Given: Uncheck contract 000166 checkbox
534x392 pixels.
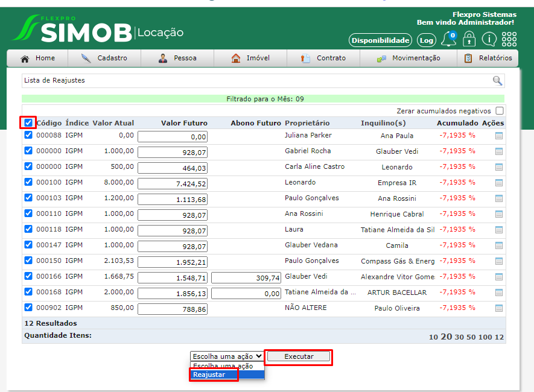Looking at the screenshot, I should [28, 276].
